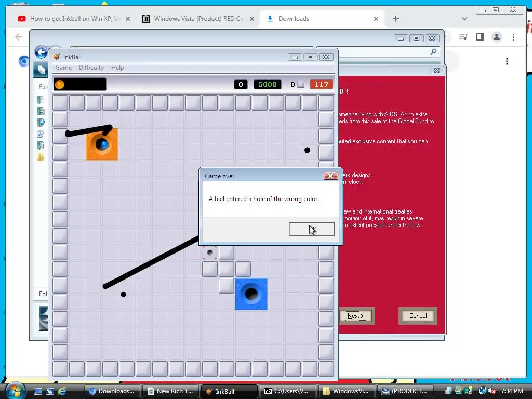Click Show Desktop in Quick Launch

coord(37,391)
